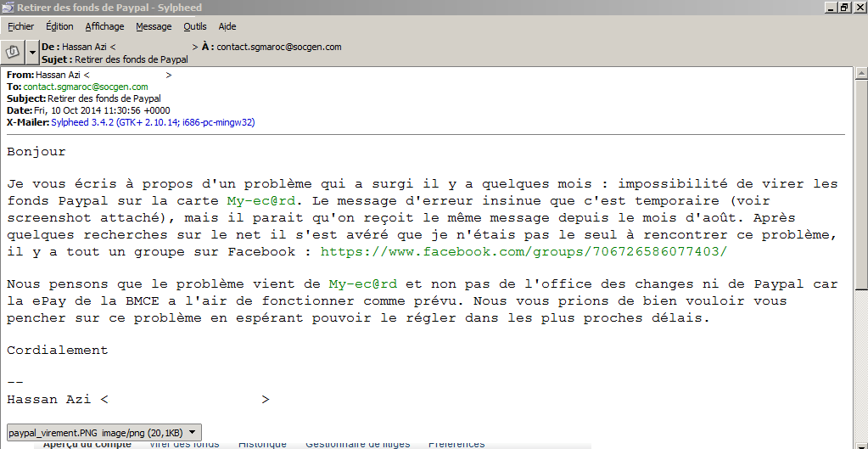Click the attachment paperclip icon in header
Viewport: 868px width, 449px height.
point(13,52)
